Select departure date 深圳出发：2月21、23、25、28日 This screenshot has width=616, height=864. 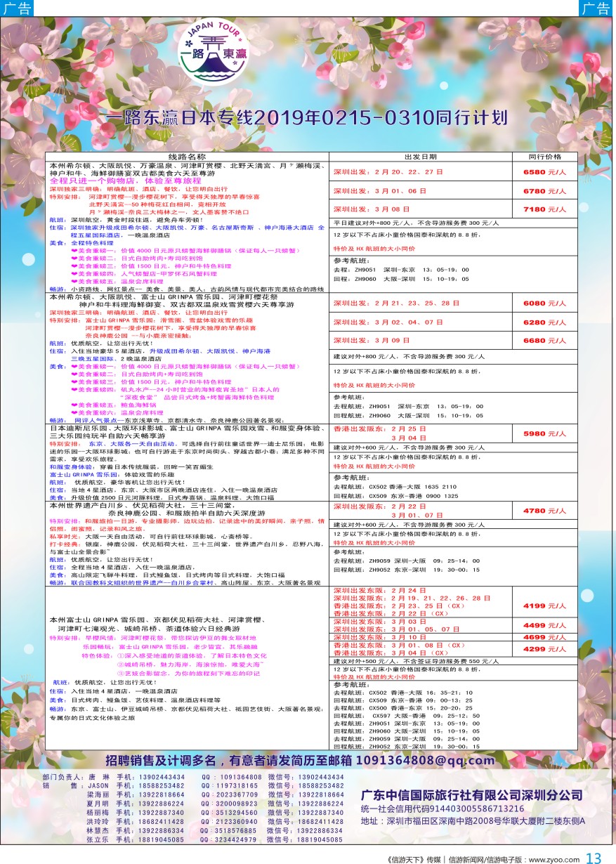[x=396, y=303]
